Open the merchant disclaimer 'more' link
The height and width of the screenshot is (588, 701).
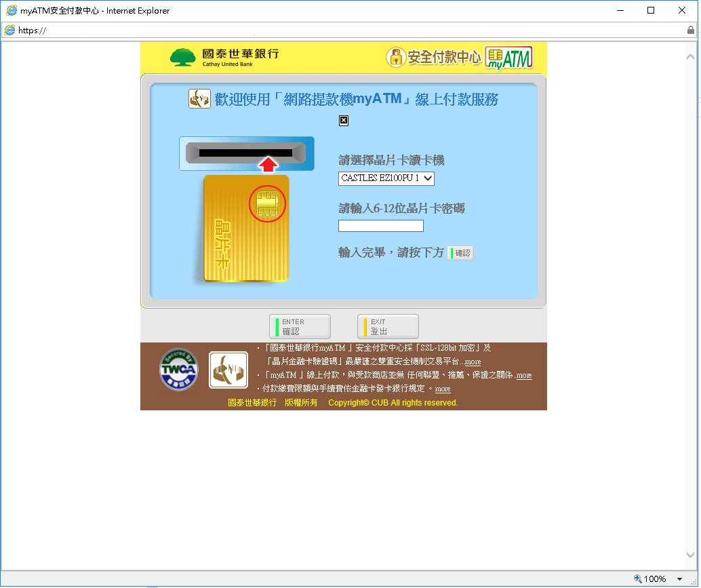(524, 375)
